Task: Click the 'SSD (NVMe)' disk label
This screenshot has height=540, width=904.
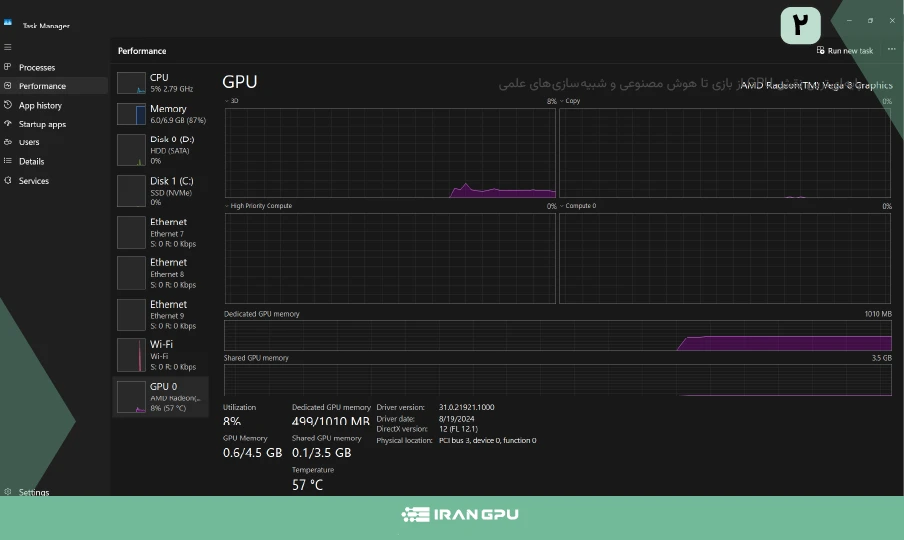Action: coord(171,193)
